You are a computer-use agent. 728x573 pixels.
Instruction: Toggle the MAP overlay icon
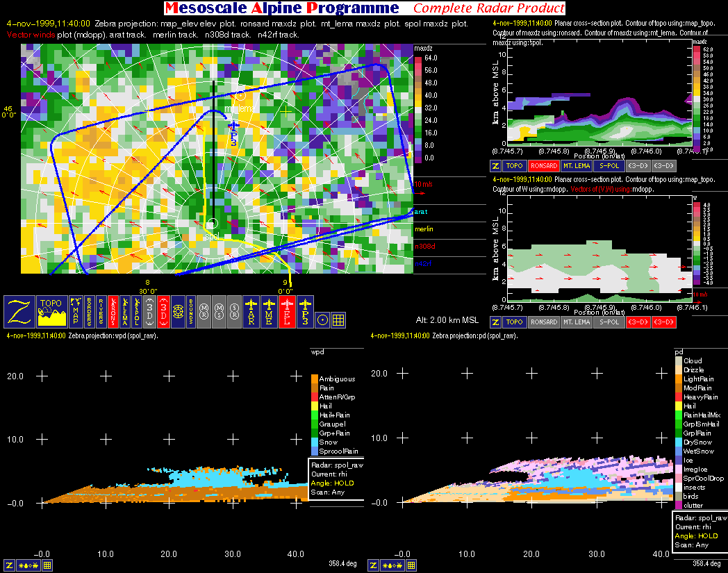point(75,312)
